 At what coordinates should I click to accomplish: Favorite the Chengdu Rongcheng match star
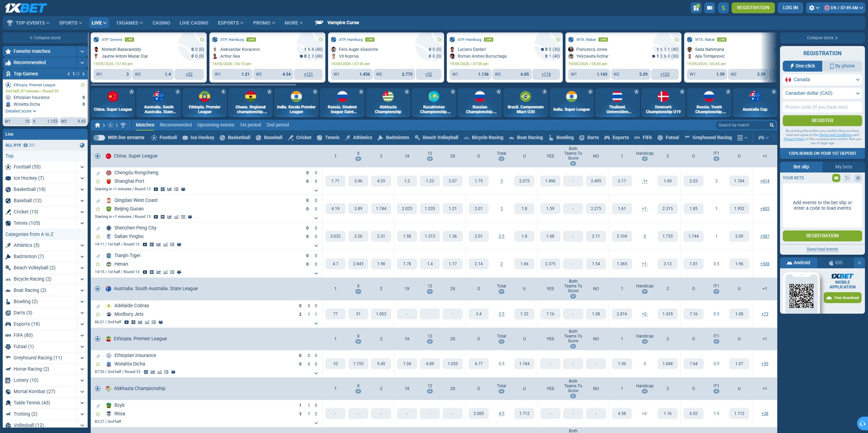[98, 181]
